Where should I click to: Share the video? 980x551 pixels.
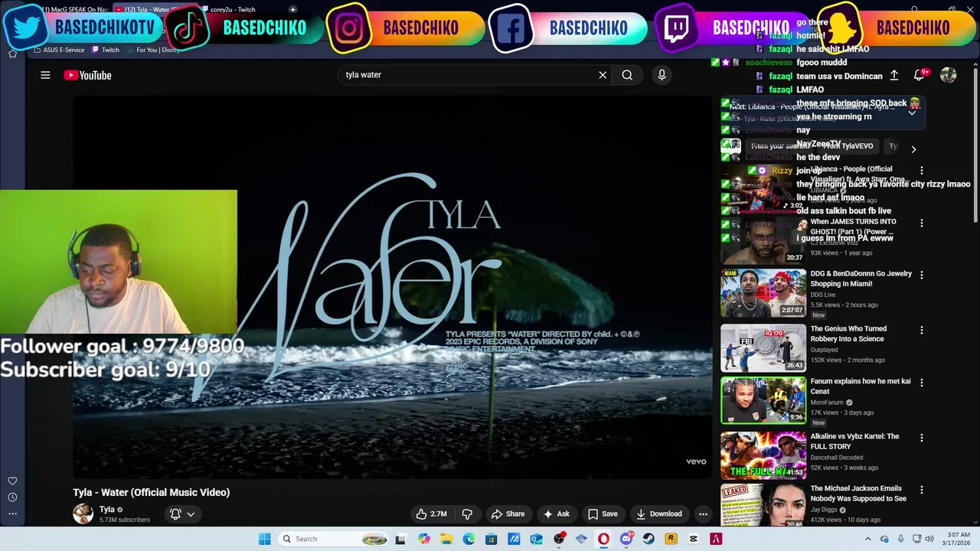[508, 514]
